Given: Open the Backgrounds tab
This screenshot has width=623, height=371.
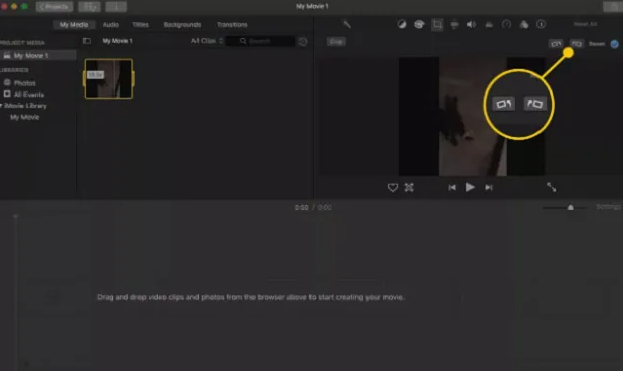Looking at the screenshot, I should pos(182,25).
